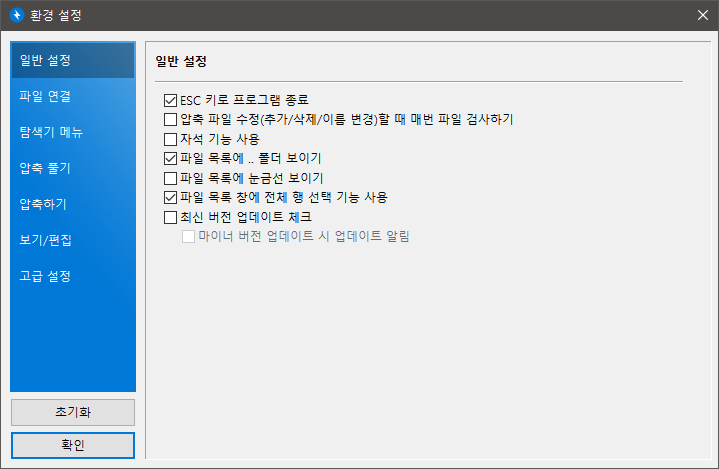Viewport: 719px width, 469px height.
Task: Open the 압축 풀기 settings
Action: tap(73, 168)
